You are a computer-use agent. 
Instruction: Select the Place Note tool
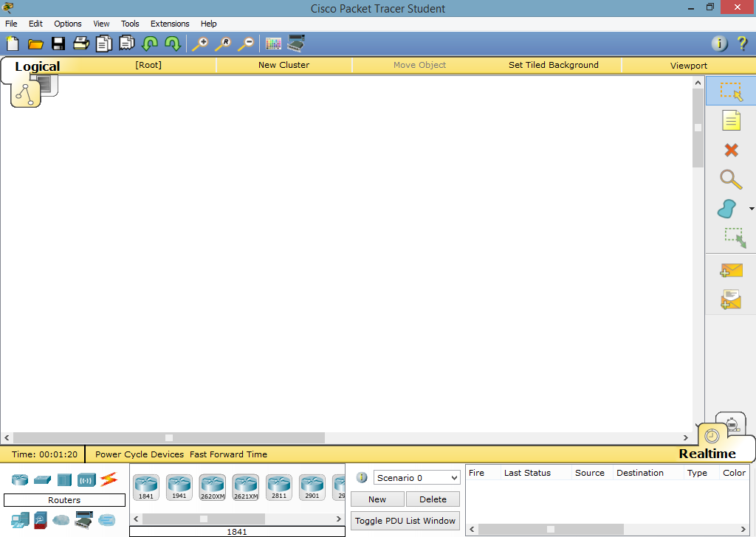tap(730, 120)
